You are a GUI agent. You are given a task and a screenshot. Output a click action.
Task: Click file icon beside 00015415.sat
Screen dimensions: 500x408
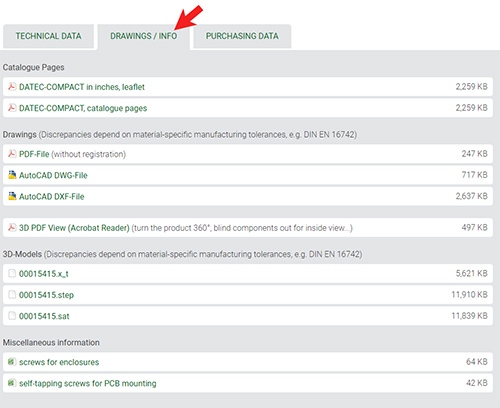pos(12,315)
